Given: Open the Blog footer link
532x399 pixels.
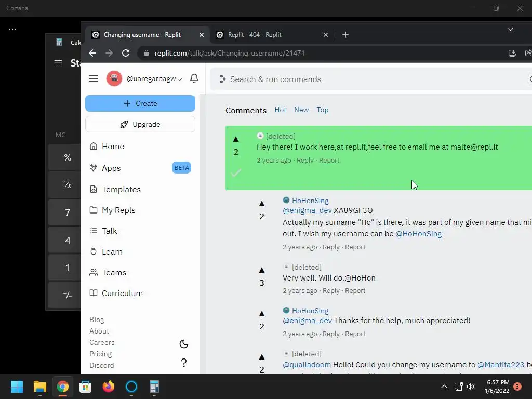Looking at the screenshot, I should tap(97, 320).
